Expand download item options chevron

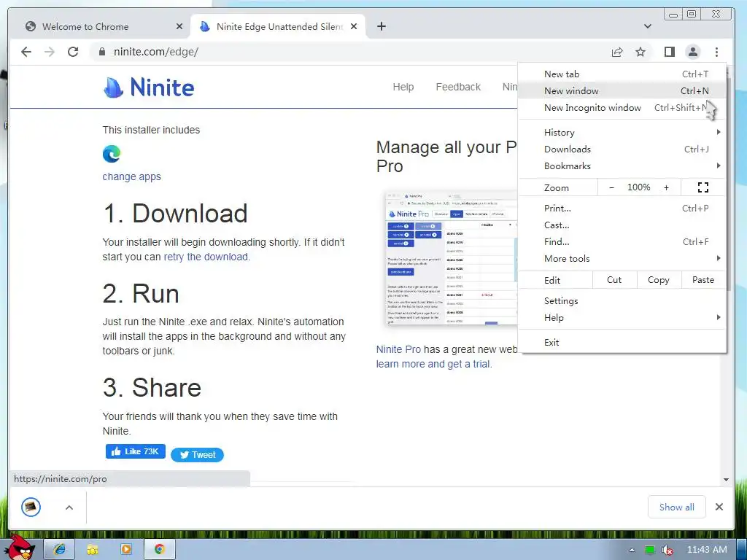69,507
